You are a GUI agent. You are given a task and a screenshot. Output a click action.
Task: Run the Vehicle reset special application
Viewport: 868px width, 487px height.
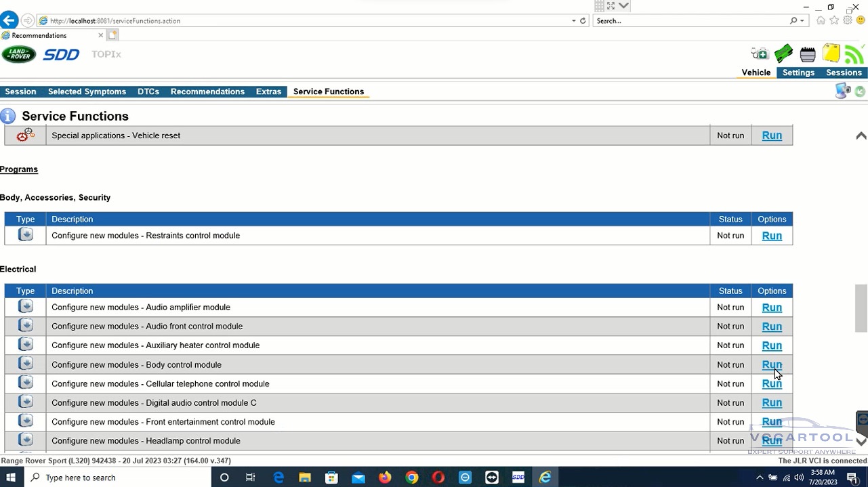point(772,135)
